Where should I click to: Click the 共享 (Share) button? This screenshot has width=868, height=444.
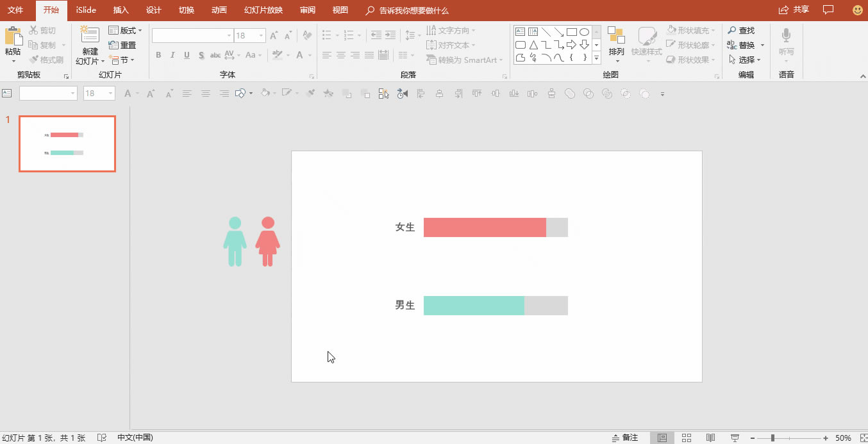coord(794,10)
